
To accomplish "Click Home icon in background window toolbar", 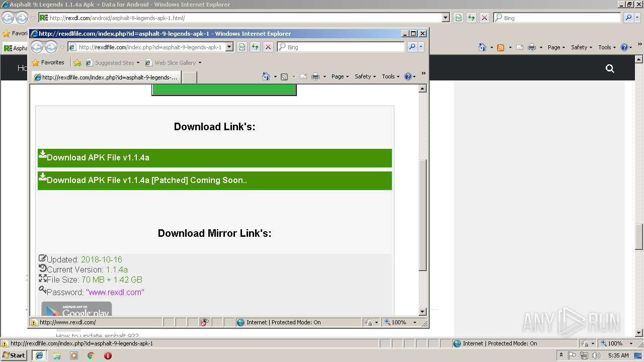I will [x=482, y=47].
